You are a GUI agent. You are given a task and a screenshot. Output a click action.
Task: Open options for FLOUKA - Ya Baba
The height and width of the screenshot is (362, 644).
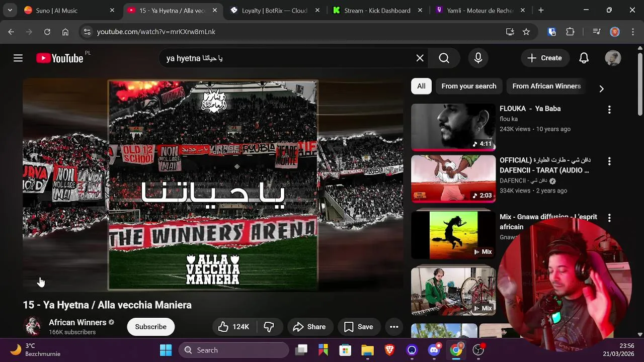coord(609,110)
